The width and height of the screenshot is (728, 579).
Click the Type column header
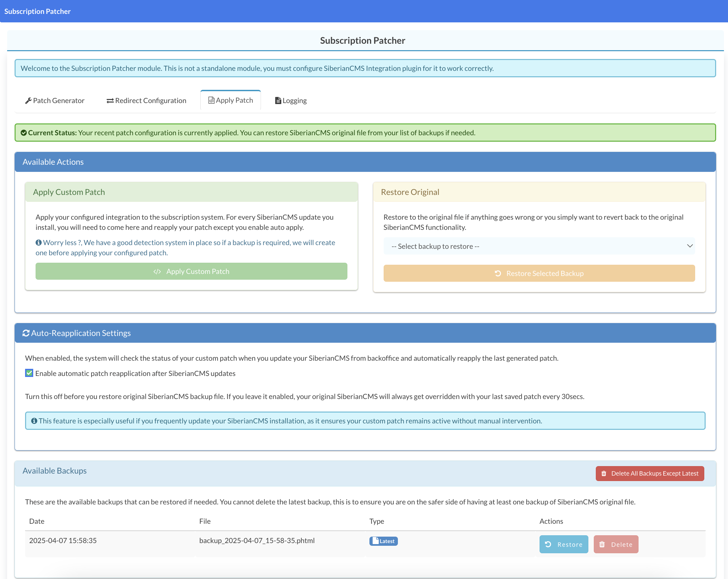pos(377,521)
